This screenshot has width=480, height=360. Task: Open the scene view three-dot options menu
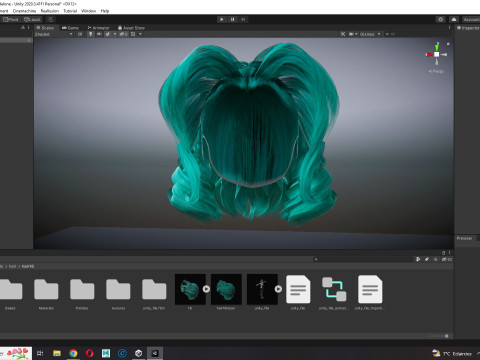coord(449,28)
